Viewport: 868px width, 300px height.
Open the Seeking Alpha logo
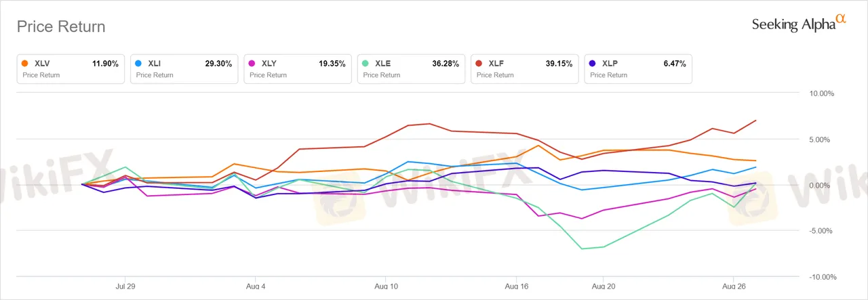[799, 24]
